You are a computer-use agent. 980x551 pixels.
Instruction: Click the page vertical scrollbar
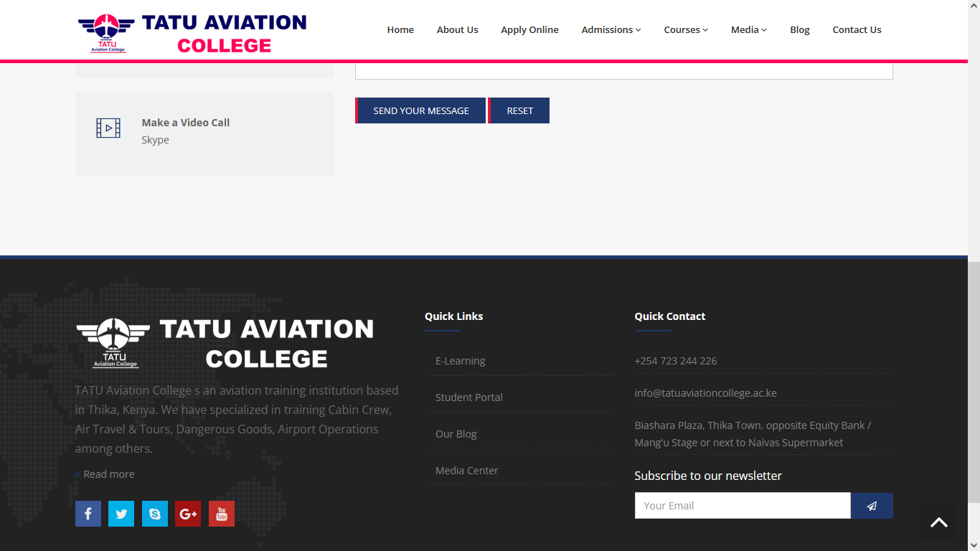[x=974, y=380]
